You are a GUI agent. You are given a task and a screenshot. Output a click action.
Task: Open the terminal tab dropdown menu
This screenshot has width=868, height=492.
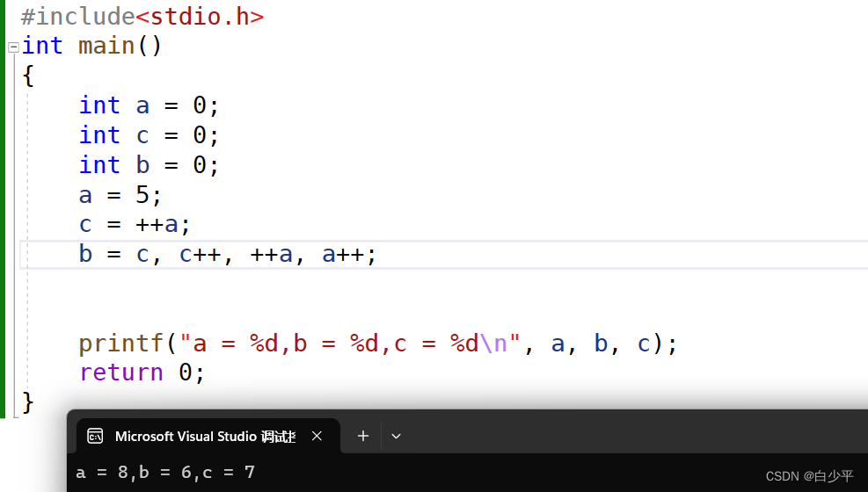pos(396,436)
